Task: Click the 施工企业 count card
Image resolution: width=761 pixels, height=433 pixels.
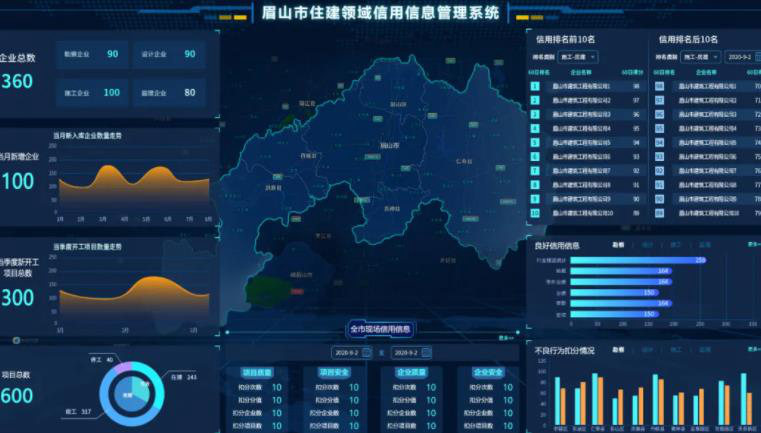Action: point(91,93)
